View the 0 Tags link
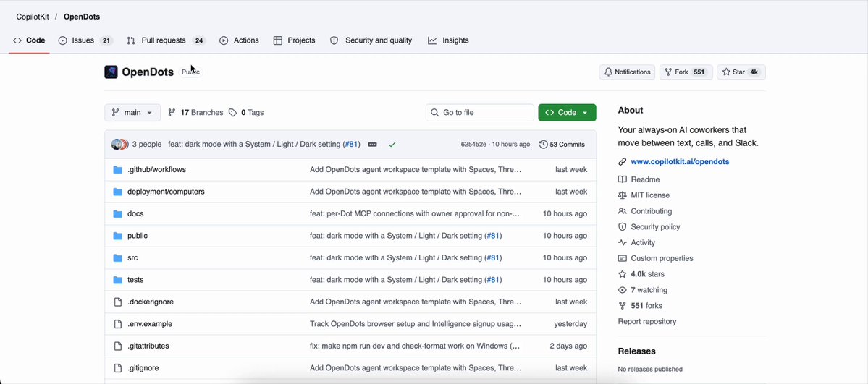The image size is (868, 384). [x=246, y=112]
